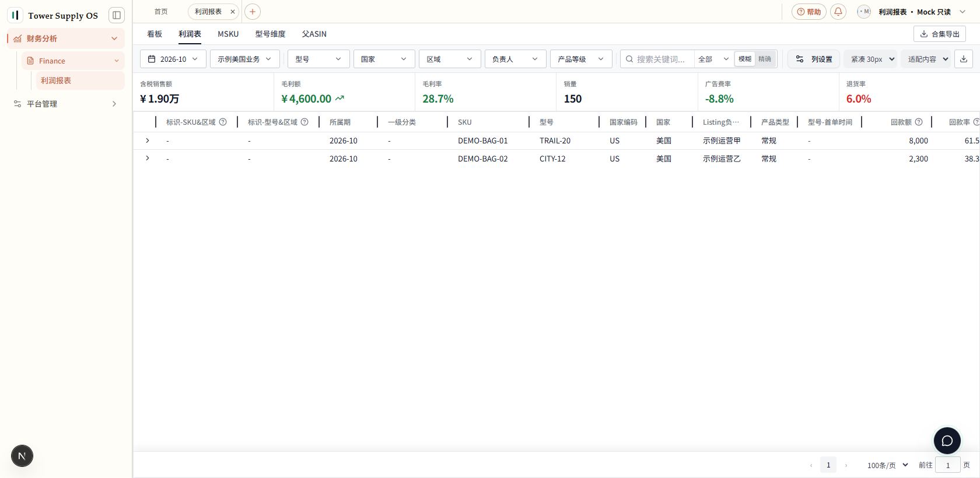Switch to the 型号维度 tab
This screenshot has height=478, width=980.
pos(270,34)
